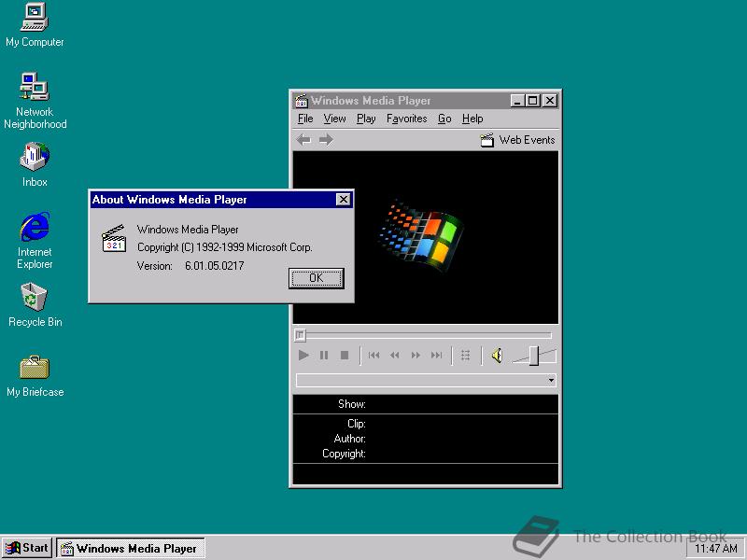Screen dimensions: 747x560
Task: Open the Help menu
Action: point(472,119)
